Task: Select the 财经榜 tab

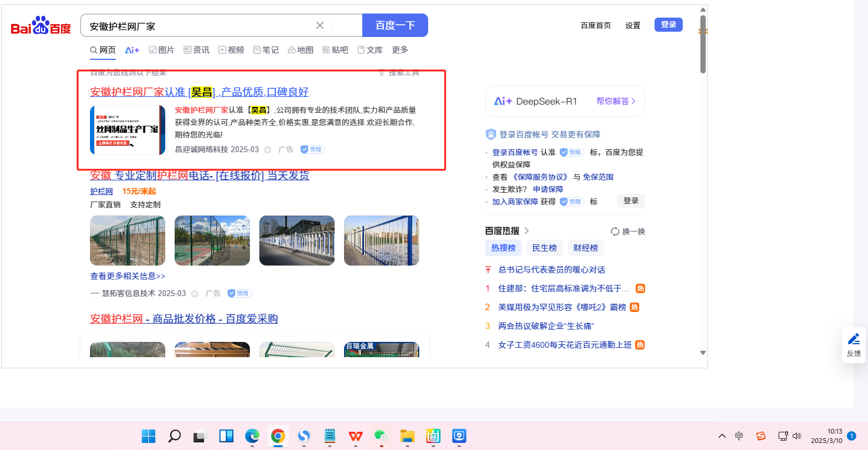Action: pyautogui.click(x=586, y=248)
